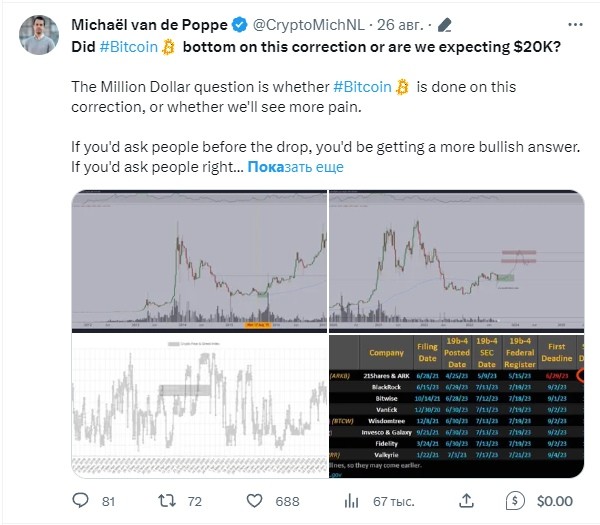This screenshot has height=525, width=600.
Task: Open @CryptoMichNL handle link
Action: 309,25
